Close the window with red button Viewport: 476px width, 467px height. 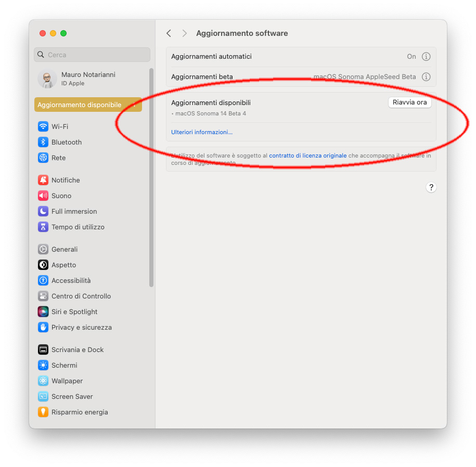(43, 33)
